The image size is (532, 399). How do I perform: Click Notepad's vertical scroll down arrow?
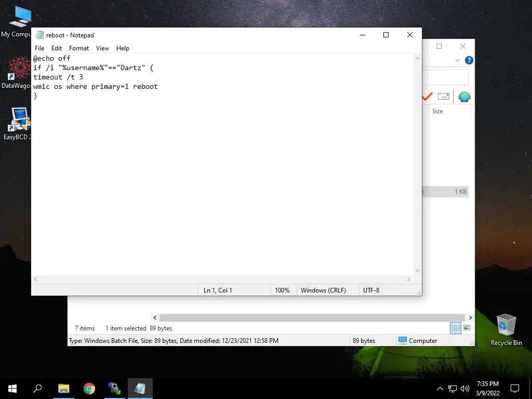[x=417, y=271]
